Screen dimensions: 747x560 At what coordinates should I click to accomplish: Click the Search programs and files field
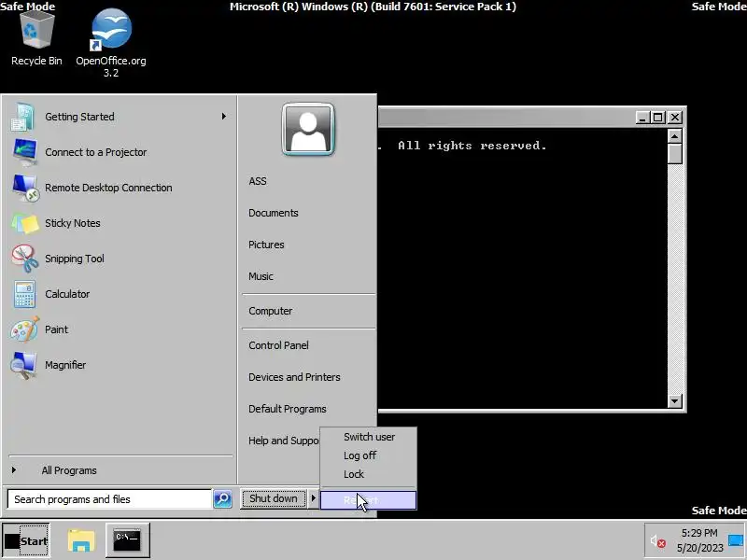click(x=109, y=499)
